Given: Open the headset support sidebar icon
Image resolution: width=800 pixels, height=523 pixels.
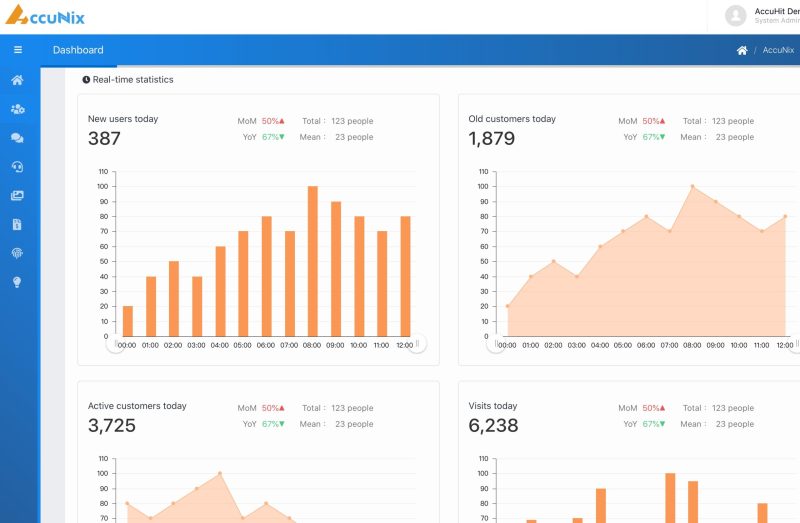Looking at the screenshot, I should (x=17, y=167).
